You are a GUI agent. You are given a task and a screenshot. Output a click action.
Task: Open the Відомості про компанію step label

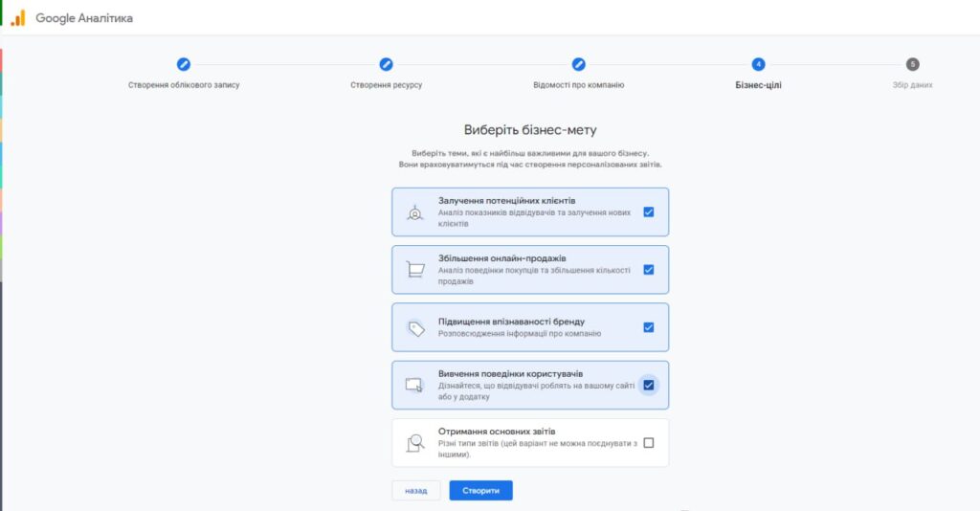[578, 85]
